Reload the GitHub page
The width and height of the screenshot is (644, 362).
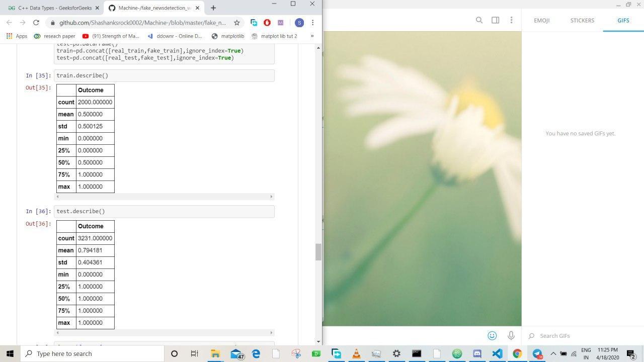pyautogui.click(x=36, y=23)
